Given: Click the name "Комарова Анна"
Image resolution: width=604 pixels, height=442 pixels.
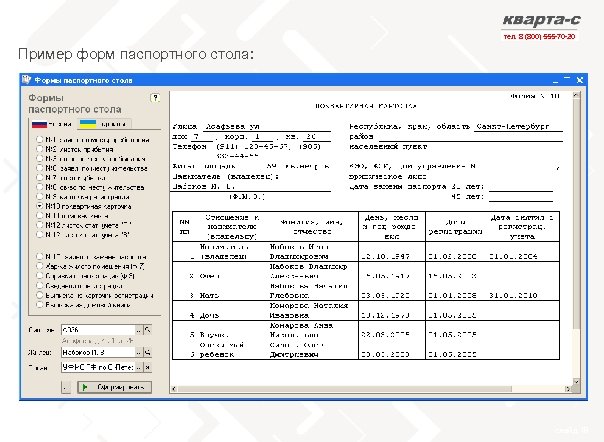Looking at the screenshot, I should (301, 326).
